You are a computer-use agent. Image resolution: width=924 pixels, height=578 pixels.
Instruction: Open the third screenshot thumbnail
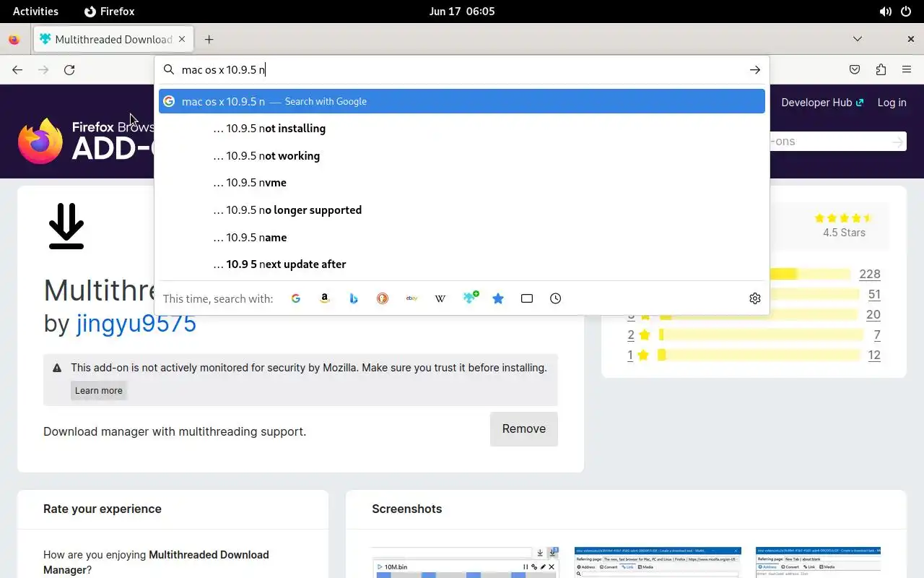[x=818, y=563]
